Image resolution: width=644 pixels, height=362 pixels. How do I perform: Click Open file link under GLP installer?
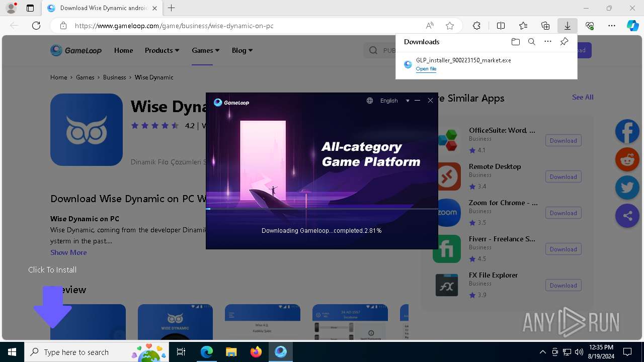(426, 69)
